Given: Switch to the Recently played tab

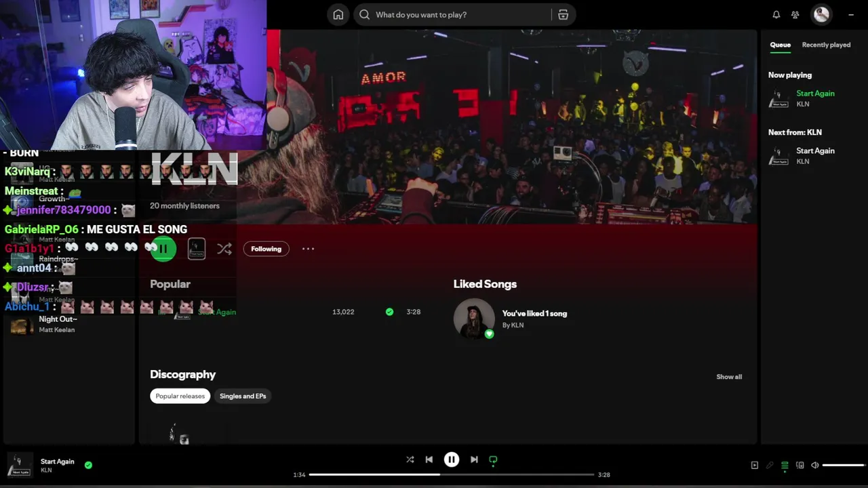Looking at the screenshot, I should [x=826, y=45].
